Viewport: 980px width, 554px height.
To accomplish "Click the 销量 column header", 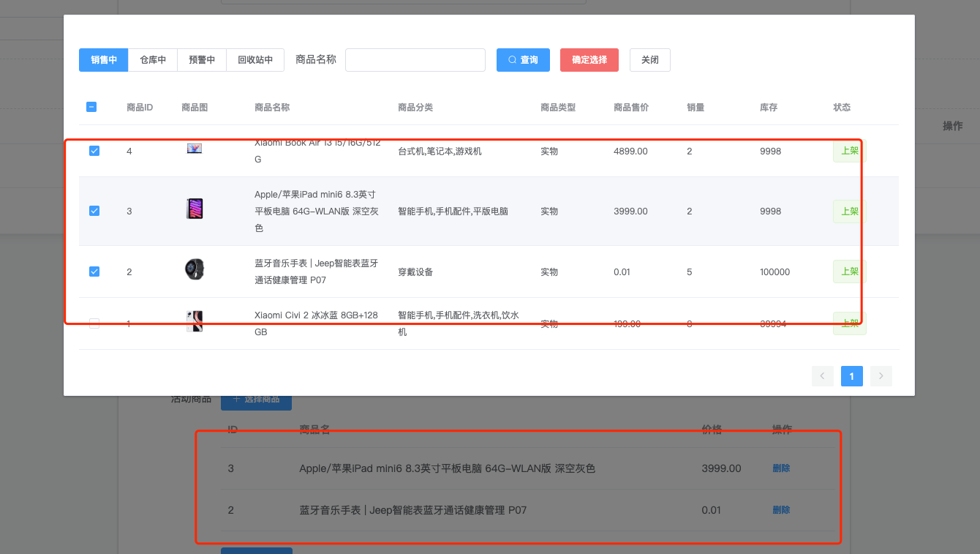I will pos(696,108).
